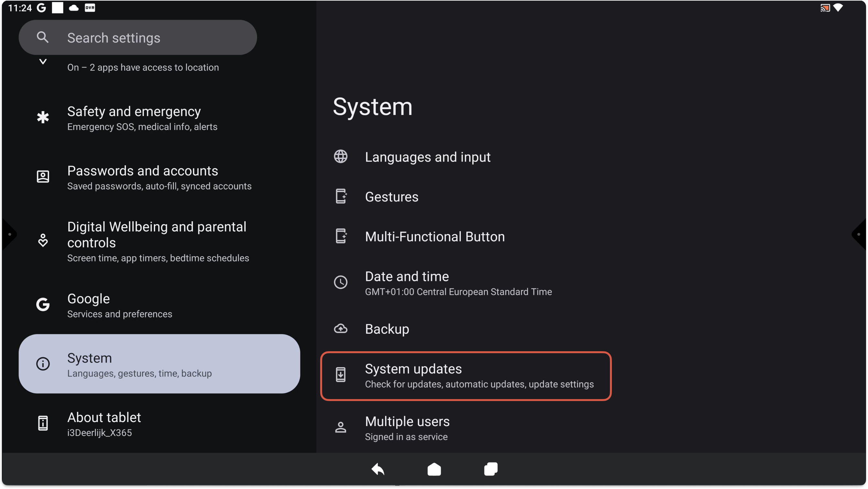Open Gestures settings
The width and height of the screenshot is (868, 489).
(392, 197)
